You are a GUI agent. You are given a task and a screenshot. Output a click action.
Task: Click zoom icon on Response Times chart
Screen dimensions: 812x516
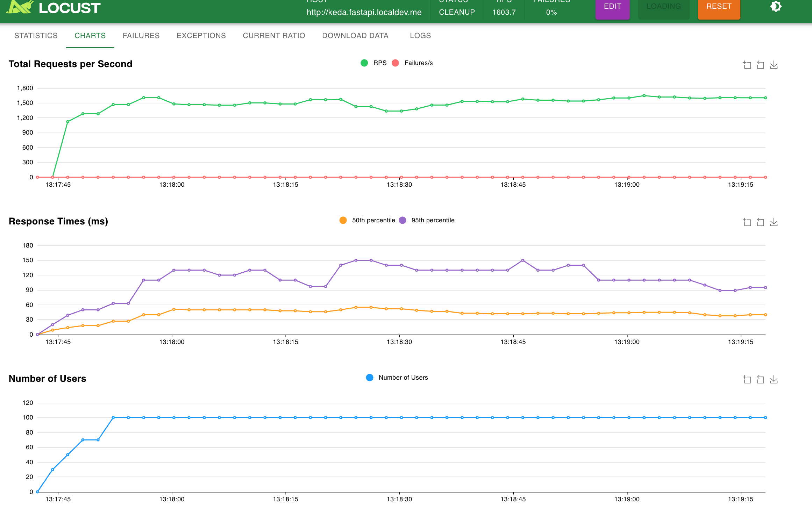(x=747, y=222)
